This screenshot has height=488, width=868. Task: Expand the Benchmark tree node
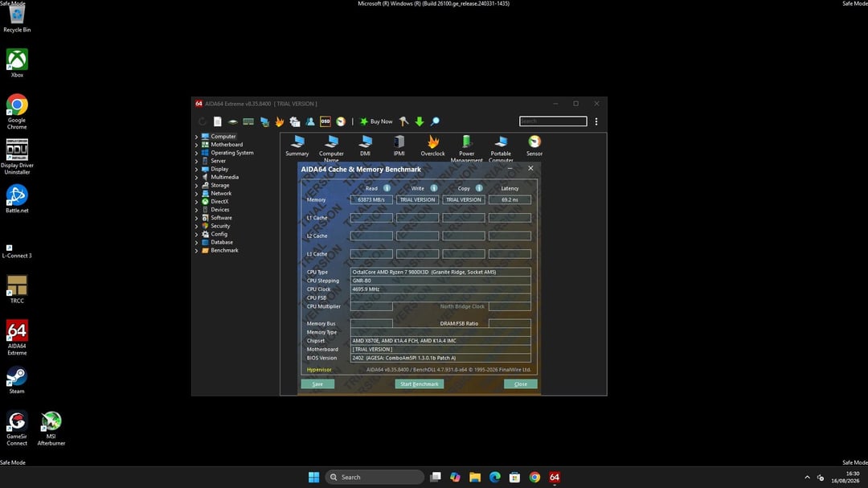196,250
